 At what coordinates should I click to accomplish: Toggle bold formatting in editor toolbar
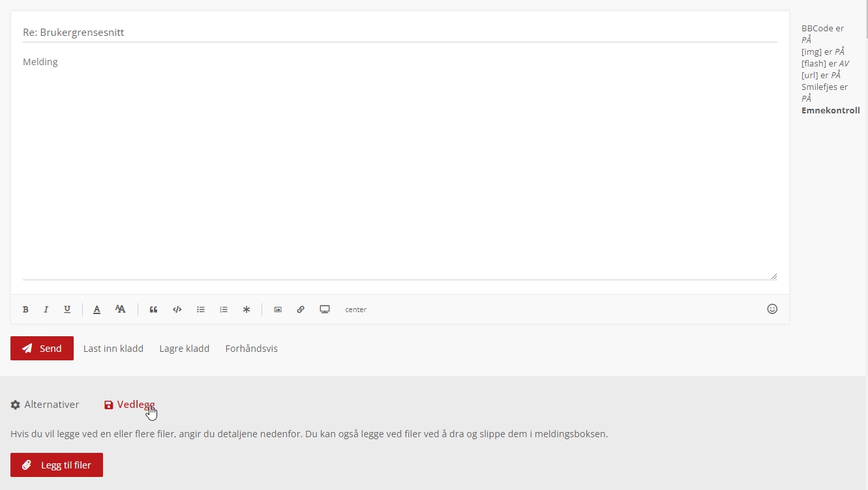pos(25,310)
